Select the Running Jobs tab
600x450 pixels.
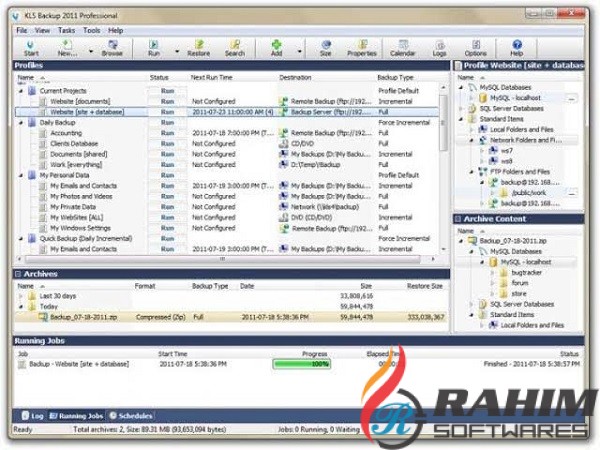[77, 416]
